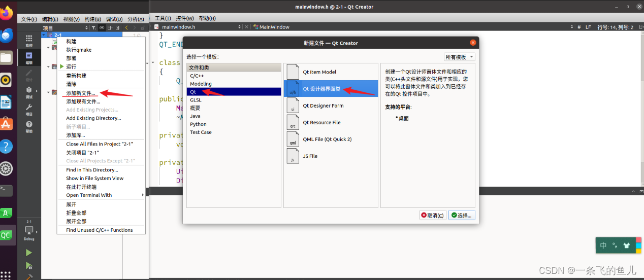
Task: Open the 编辑(E) menu
Action: tap(50, 19)
